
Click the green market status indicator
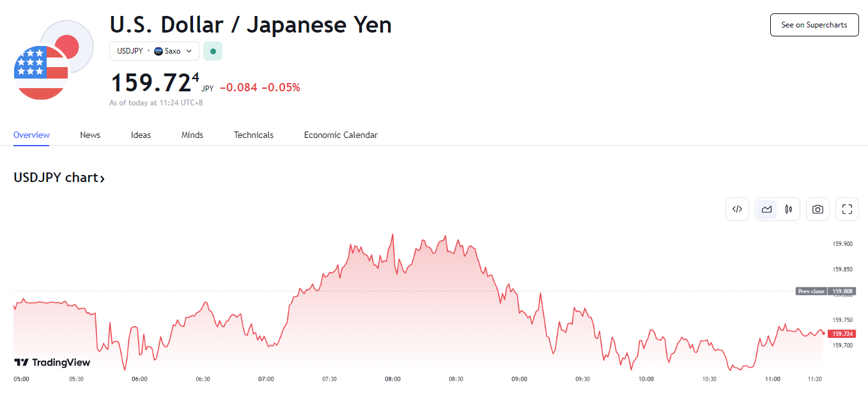213,51
